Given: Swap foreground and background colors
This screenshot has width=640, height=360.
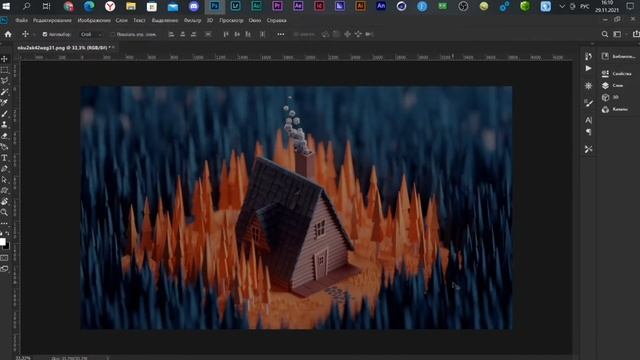Looking at the screenshot, I should pyautogui.click(x=7, y=233).
